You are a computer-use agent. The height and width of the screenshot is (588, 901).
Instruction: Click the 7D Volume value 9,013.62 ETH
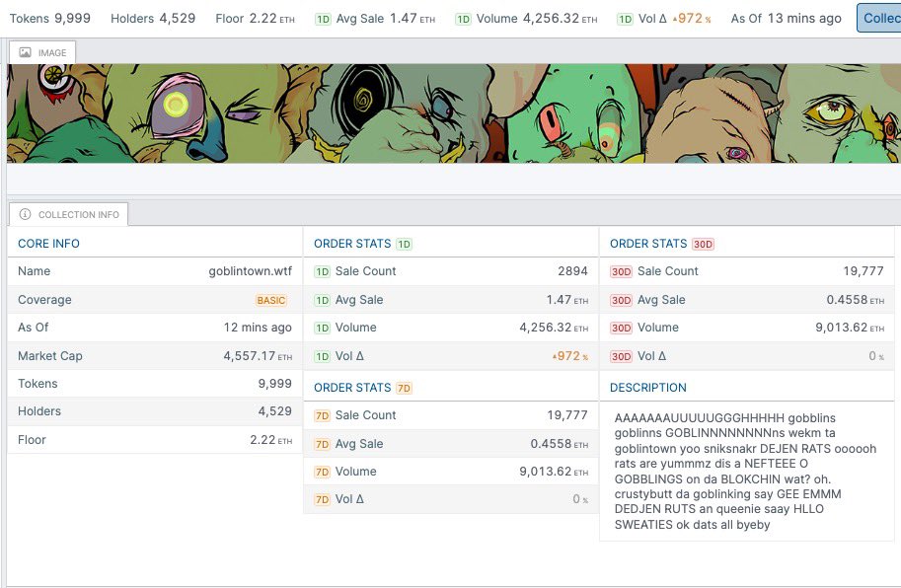(x=554, y=472)
